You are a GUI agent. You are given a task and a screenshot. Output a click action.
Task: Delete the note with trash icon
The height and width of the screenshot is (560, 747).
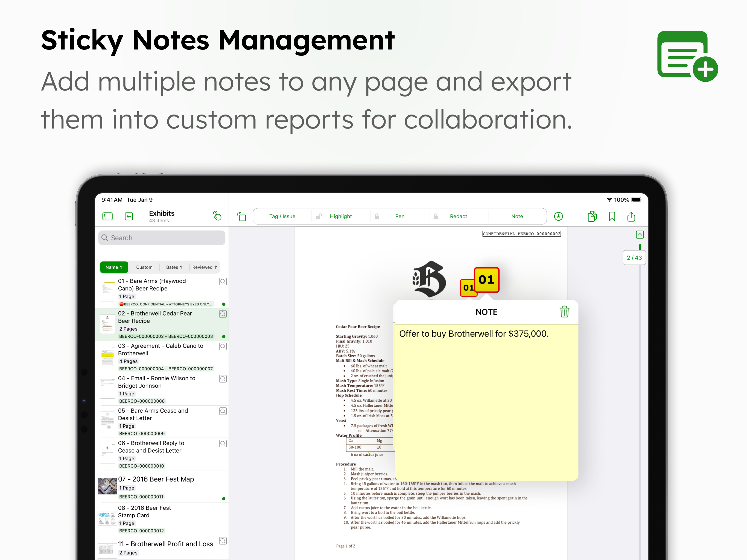pyautogui.click(x=564, y=311)
